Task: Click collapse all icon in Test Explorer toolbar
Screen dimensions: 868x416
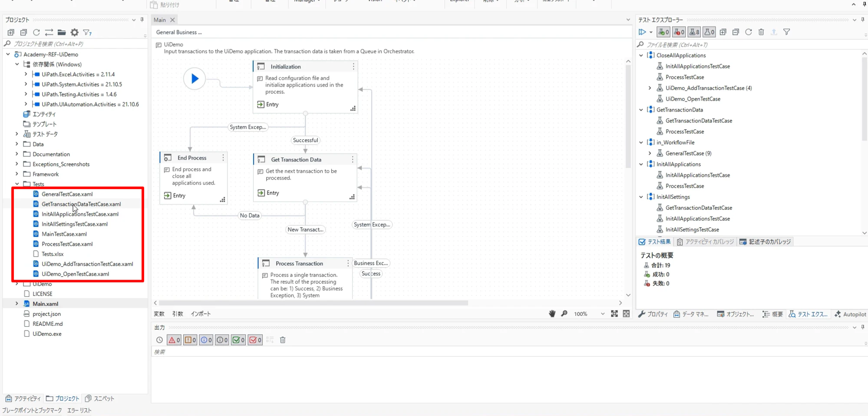Action: (736, 32)
